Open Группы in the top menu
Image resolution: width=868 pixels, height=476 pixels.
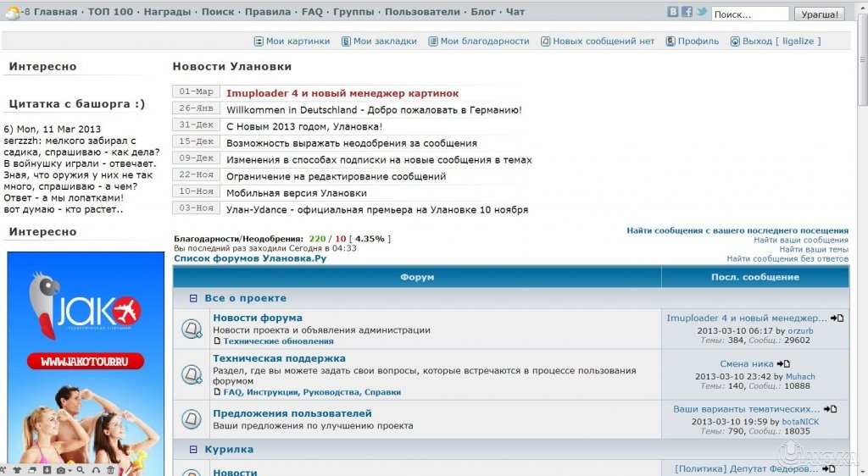click(x=353, y=12)
